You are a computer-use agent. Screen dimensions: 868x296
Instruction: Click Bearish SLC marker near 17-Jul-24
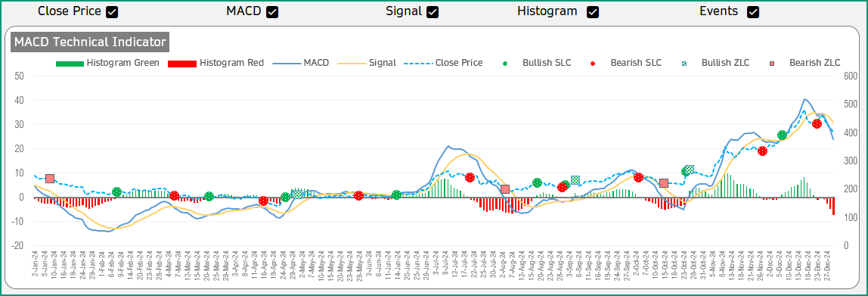click(470, 177)
